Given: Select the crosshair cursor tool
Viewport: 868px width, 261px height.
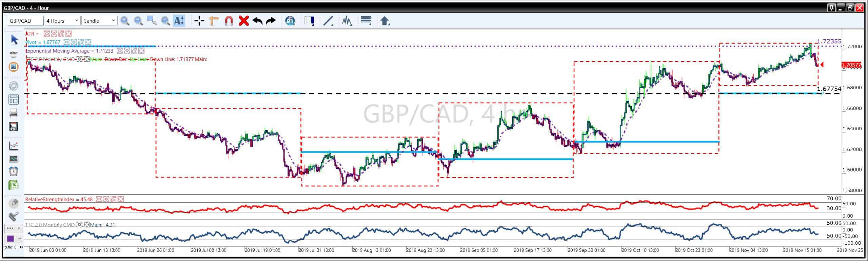Looking at the screenshot, I should tap(199, 21).
